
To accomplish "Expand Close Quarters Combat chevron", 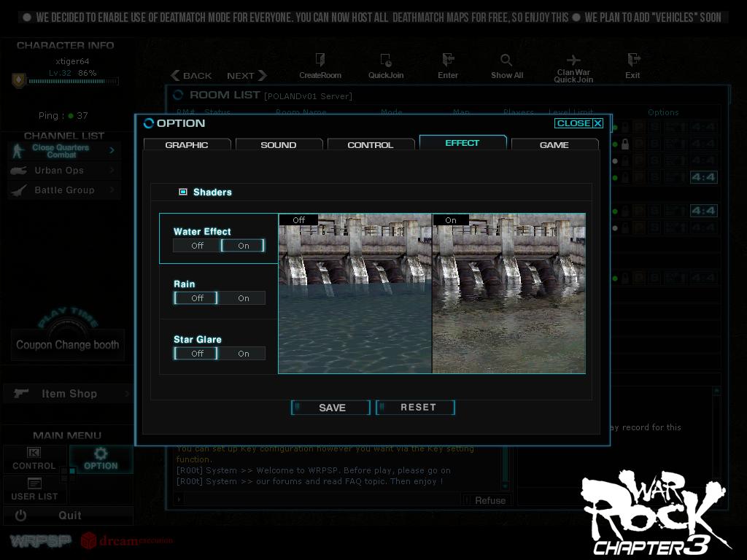I will (112, 150).
